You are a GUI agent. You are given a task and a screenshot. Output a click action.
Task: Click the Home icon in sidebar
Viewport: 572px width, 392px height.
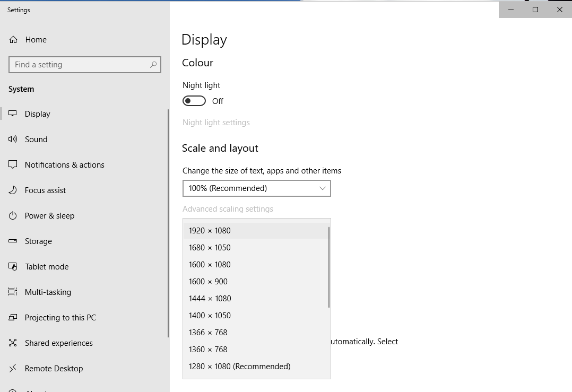(x=13, y=40)
